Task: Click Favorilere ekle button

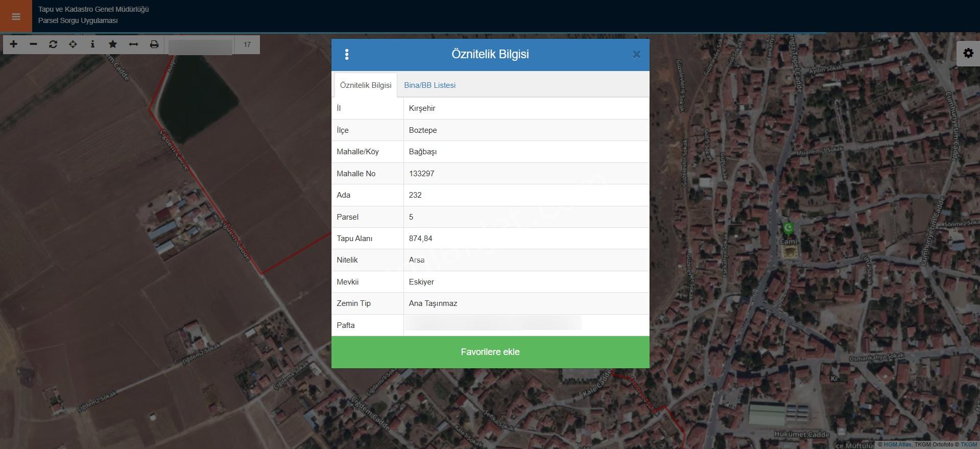Action: (x=490, y=352)
